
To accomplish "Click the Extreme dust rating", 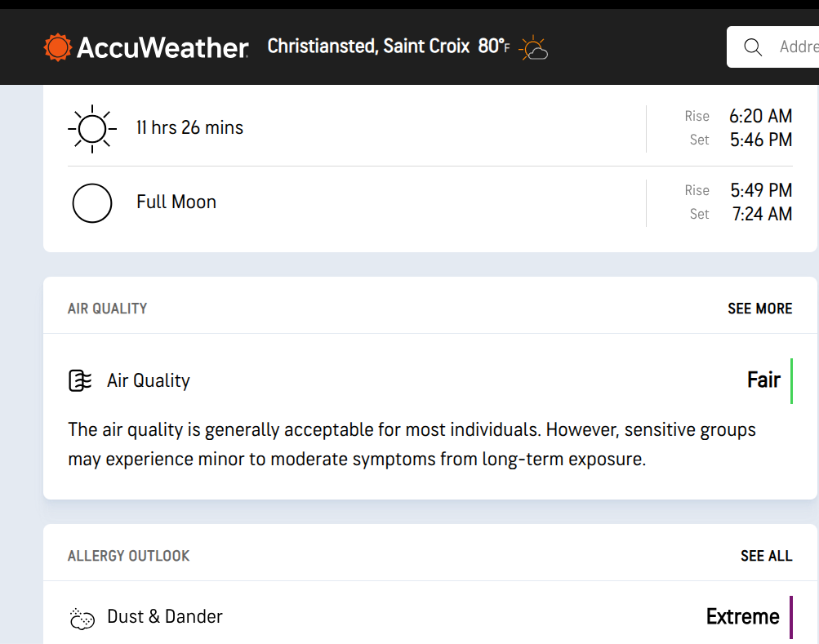I will (742, 617).
